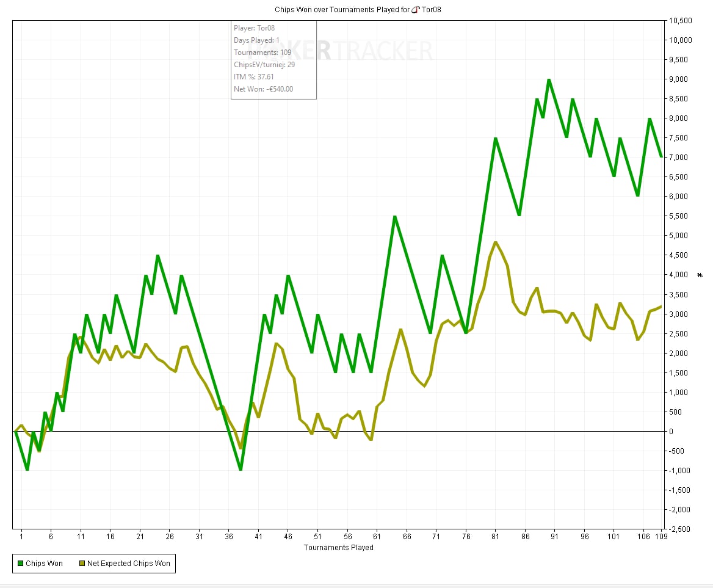This screenshot has width=713, height=588.
Task: Click "Days Played: 1" in the info box
Action: coord(256,40)
